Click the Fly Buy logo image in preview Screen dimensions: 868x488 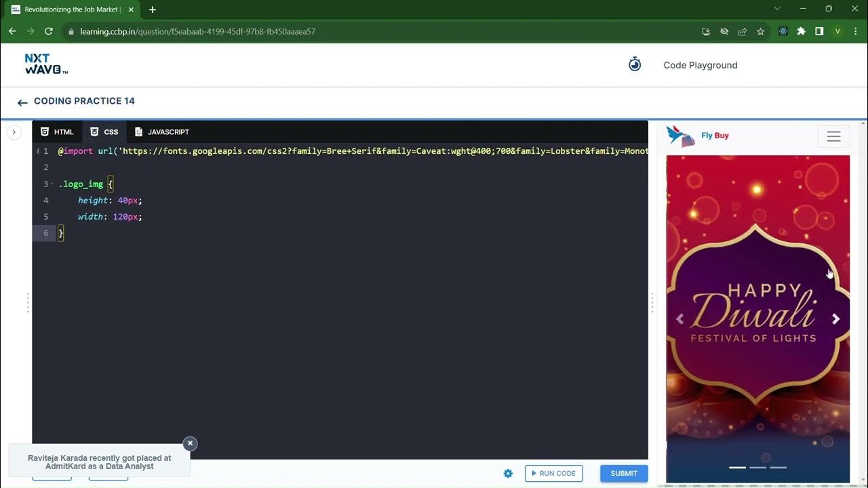(x=681, y=136)
